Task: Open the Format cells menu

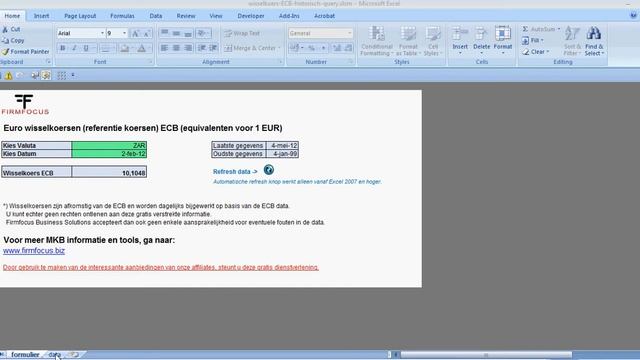Action: [x=503, y=41]
